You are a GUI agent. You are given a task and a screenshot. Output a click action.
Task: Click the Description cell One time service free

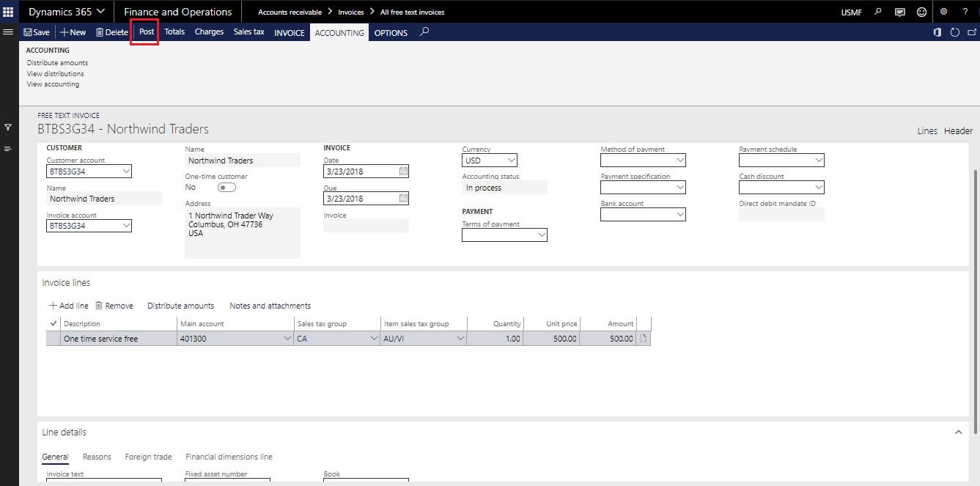[x=119, y=339]
